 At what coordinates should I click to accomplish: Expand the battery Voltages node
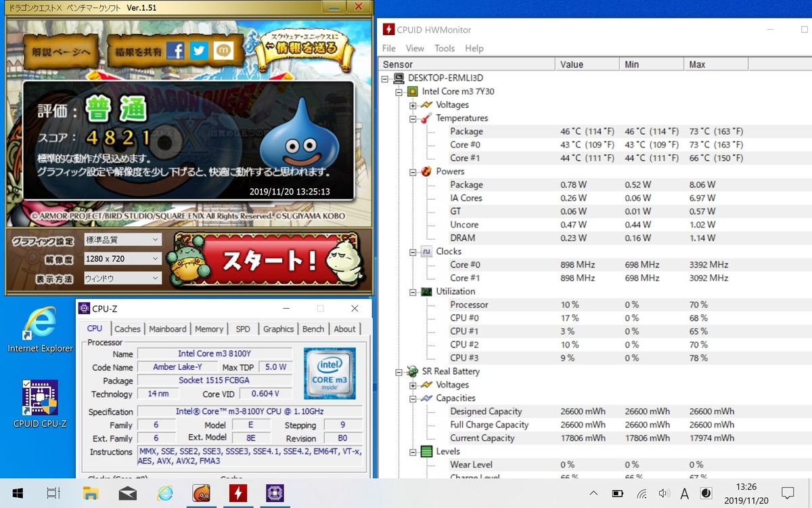(413, 385)
